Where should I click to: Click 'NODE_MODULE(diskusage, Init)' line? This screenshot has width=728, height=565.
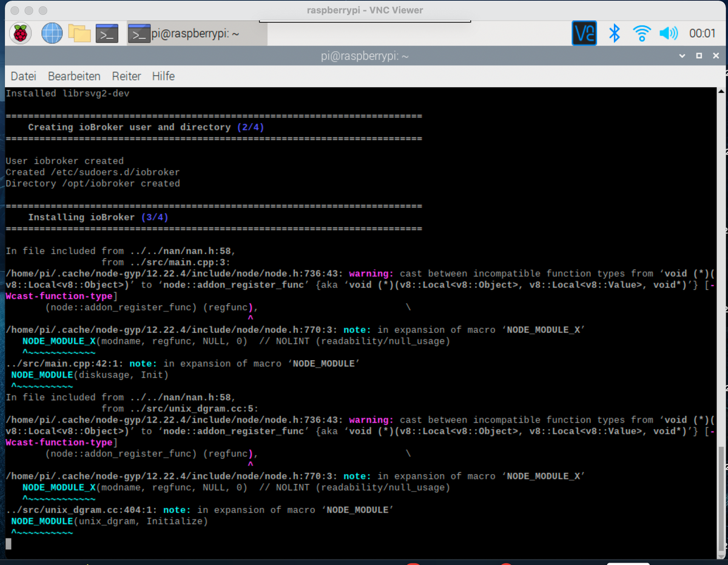pos(90,375)
